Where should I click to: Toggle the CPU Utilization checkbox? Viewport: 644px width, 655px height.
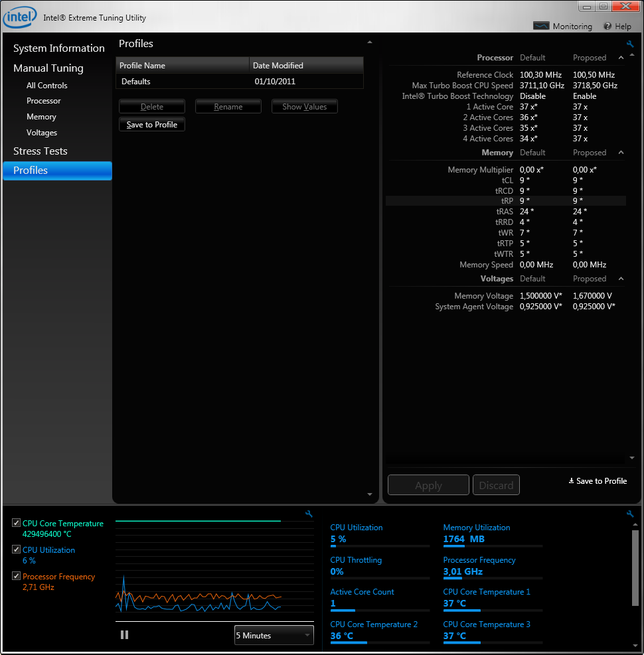click(x=16, y=550)
